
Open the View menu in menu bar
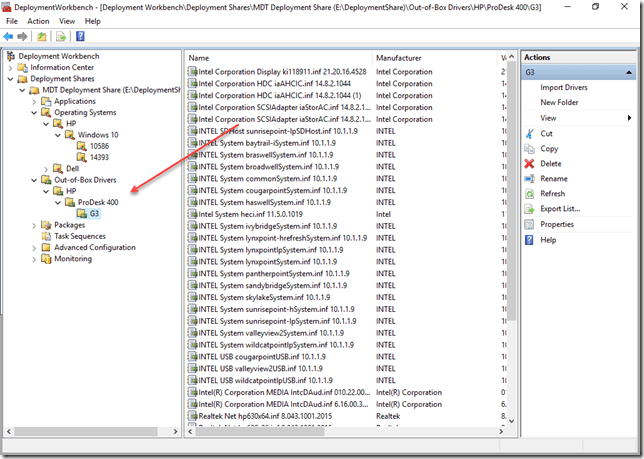66,20
